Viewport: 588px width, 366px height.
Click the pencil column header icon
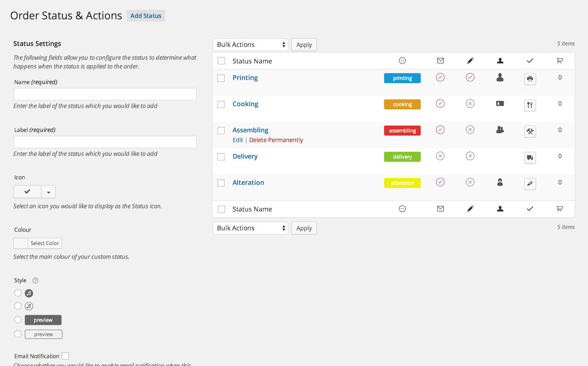click(470, 61)
